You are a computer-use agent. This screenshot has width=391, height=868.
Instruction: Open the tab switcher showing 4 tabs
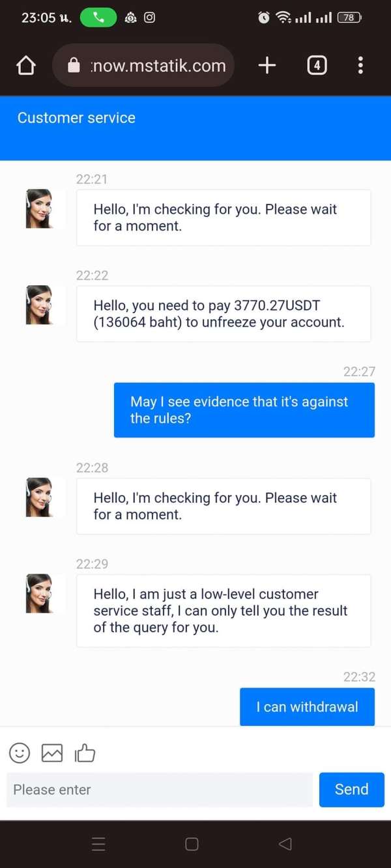pos(317,65)
